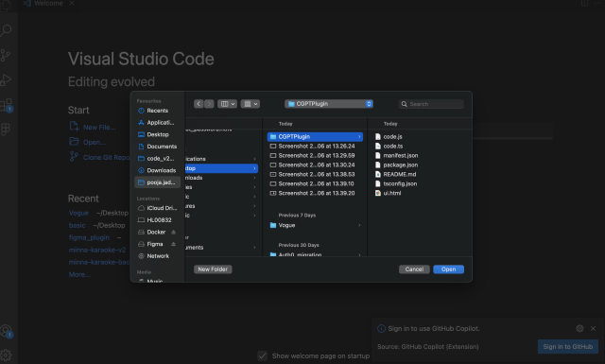Open the Source Control view icon
Image resolution: width=605 pixels, height=364 pixels.
[x=6, y=55]
